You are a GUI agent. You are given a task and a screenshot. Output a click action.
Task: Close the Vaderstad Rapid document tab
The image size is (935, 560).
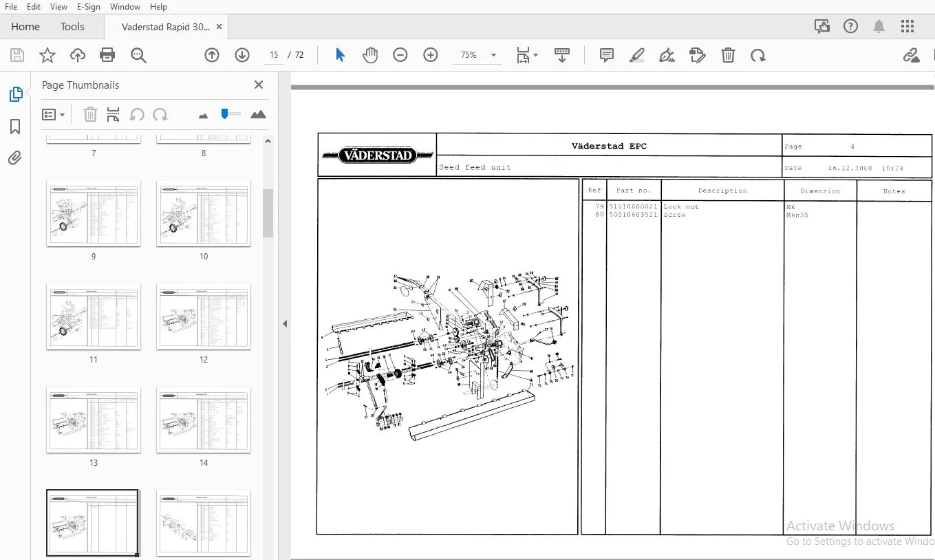click(219, 27)
